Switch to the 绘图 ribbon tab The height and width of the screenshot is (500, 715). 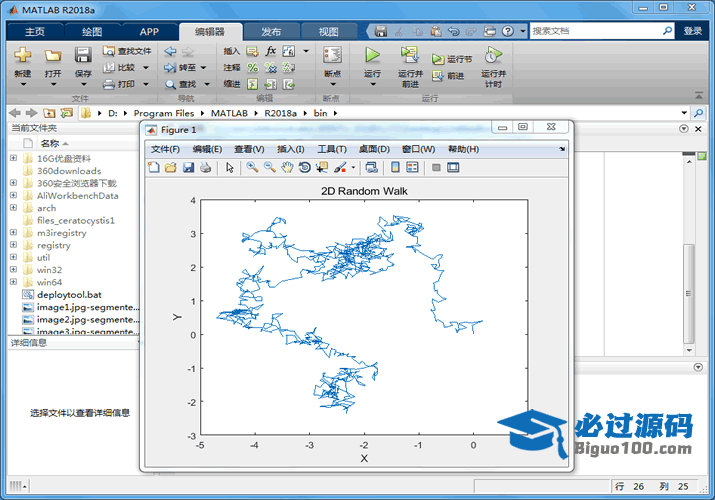91,31
